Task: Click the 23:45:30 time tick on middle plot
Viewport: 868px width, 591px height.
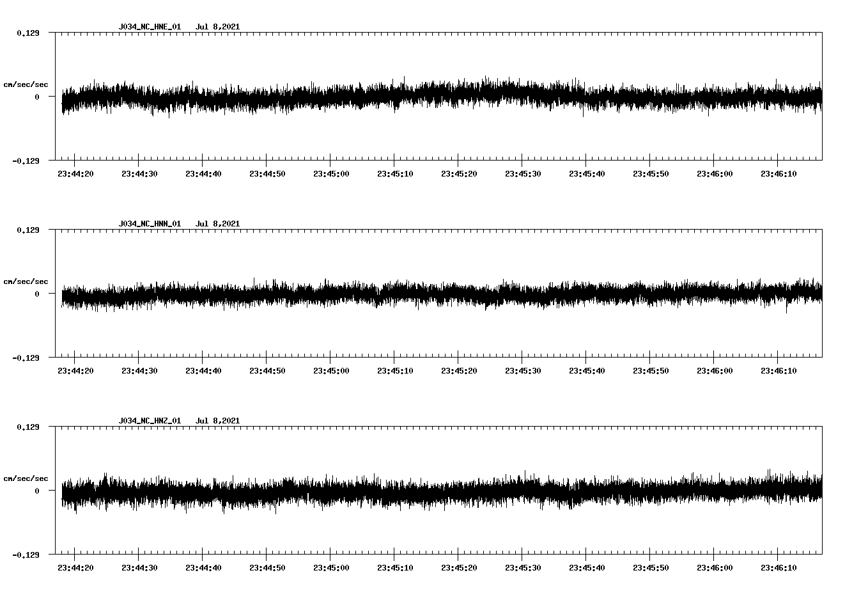Action: [x=522, y=369]
